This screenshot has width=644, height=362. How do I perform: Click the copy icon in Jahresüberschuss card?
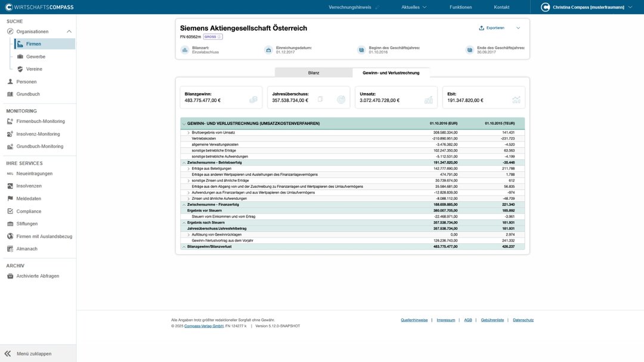[320, 99]
